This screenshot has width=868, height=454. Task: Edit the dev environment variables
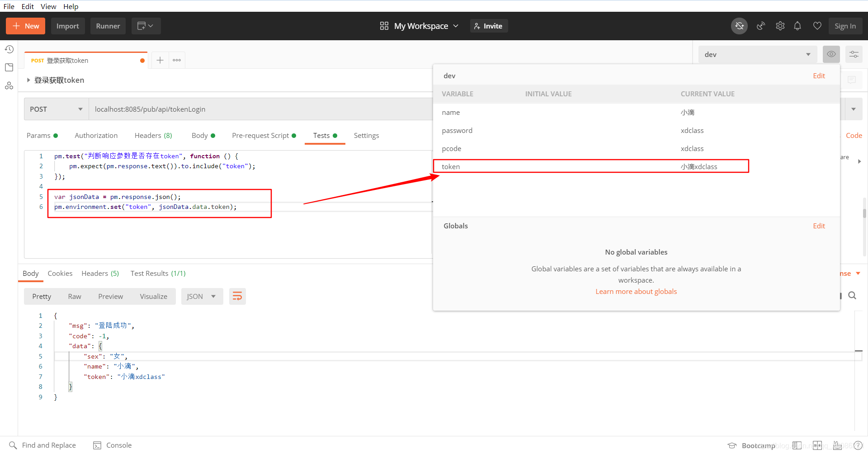pos(819,76)
